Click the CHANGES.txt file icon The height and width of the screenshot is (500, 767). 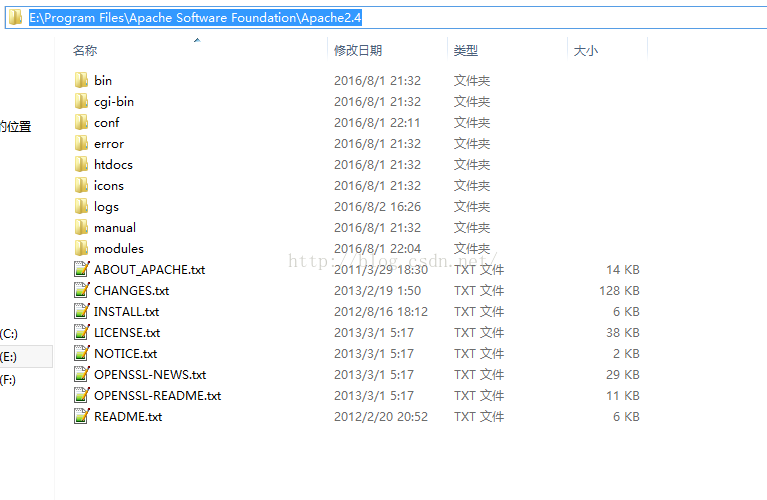point(81,290)
